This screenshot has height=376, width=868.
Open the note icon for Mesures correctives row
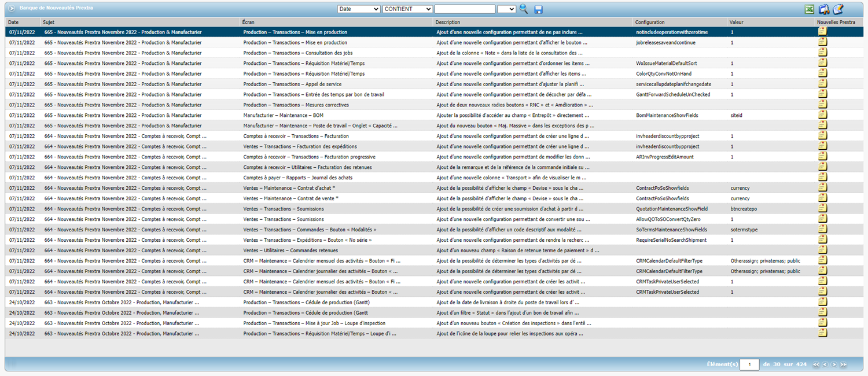822,105
